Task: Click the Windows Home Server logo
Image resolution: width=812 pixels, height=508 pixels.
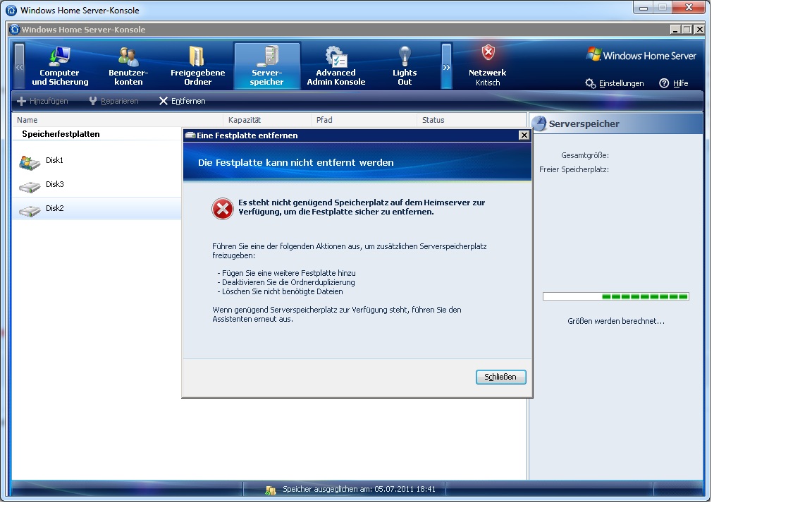Action: (x=641, y=55)
